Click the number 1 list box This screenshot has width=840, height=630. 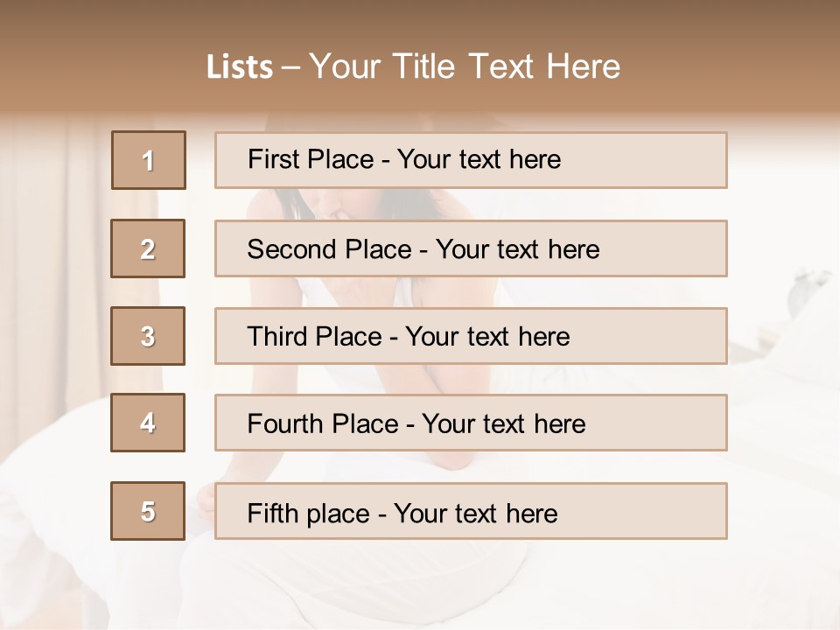pos(149,160)
